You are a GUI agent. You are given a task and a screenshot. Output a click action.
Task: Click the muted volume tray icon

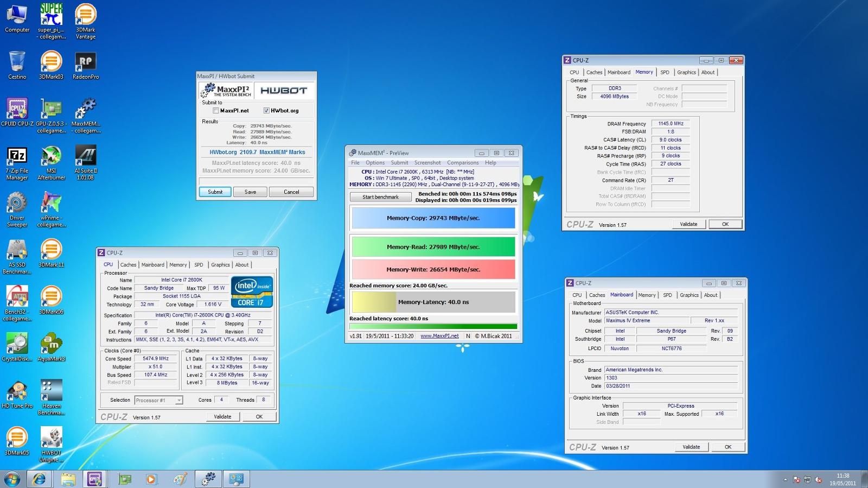(818, 480)
